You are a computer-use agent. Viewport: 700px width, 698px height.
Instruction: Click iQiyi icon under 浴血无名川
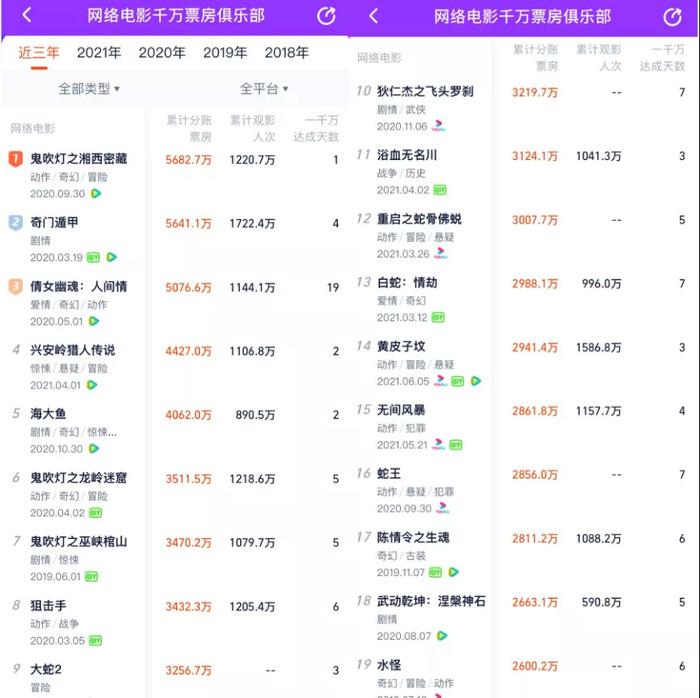[440, 190]
